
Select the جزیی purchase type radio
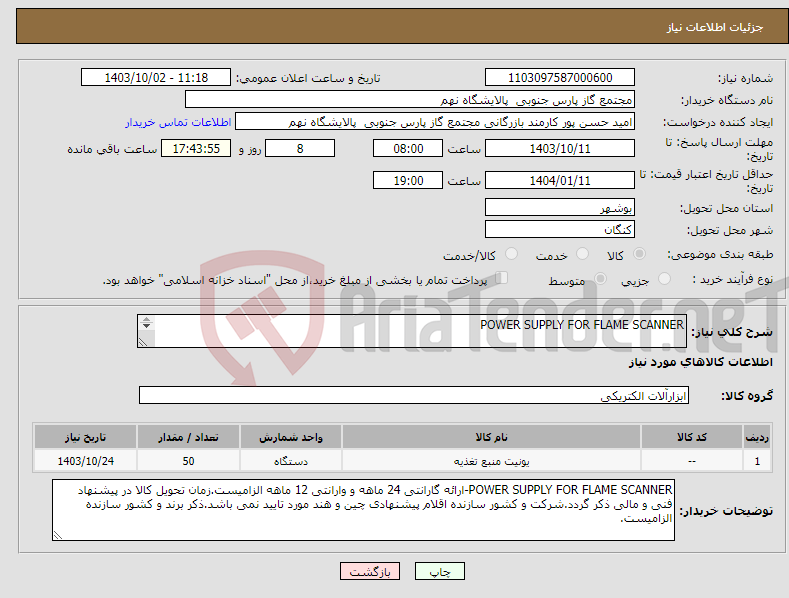664,279
